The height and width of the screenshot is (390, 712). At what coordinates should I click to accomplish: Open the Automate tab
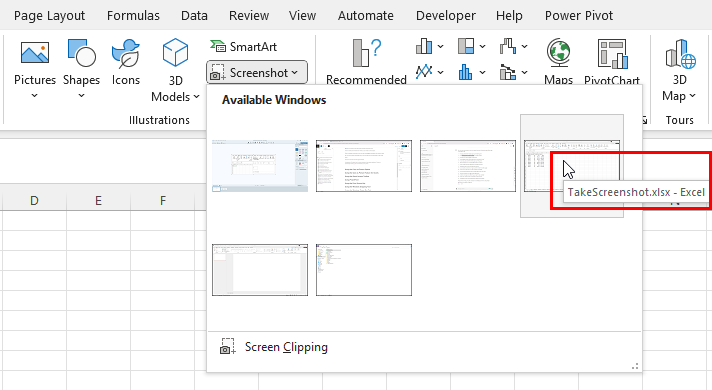pyautogui.click(x=366, y=15)
